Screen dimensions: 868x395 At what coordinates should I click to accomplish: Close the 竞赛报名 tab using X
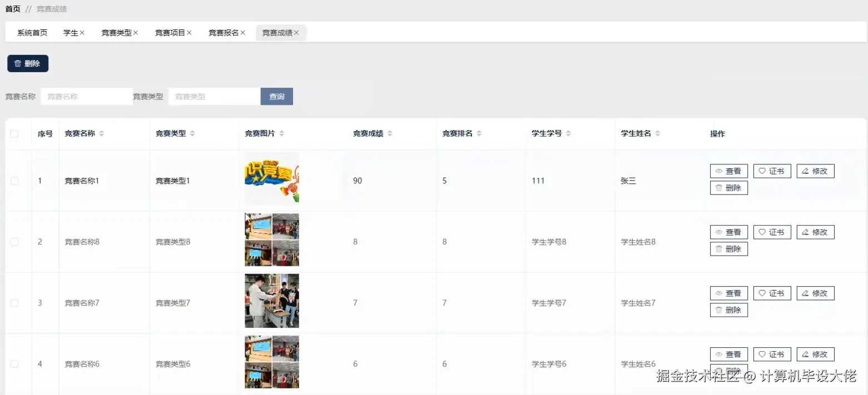(243, 33)
